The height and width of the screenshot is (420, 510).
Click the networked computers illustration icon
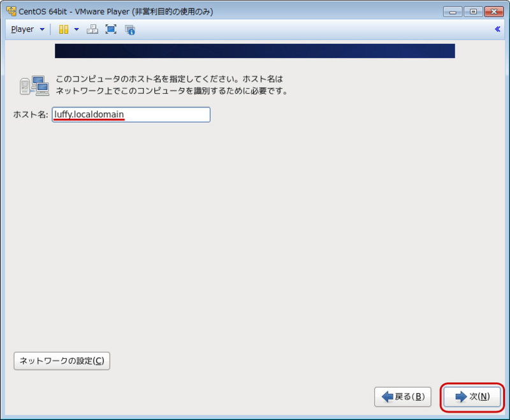35,83
